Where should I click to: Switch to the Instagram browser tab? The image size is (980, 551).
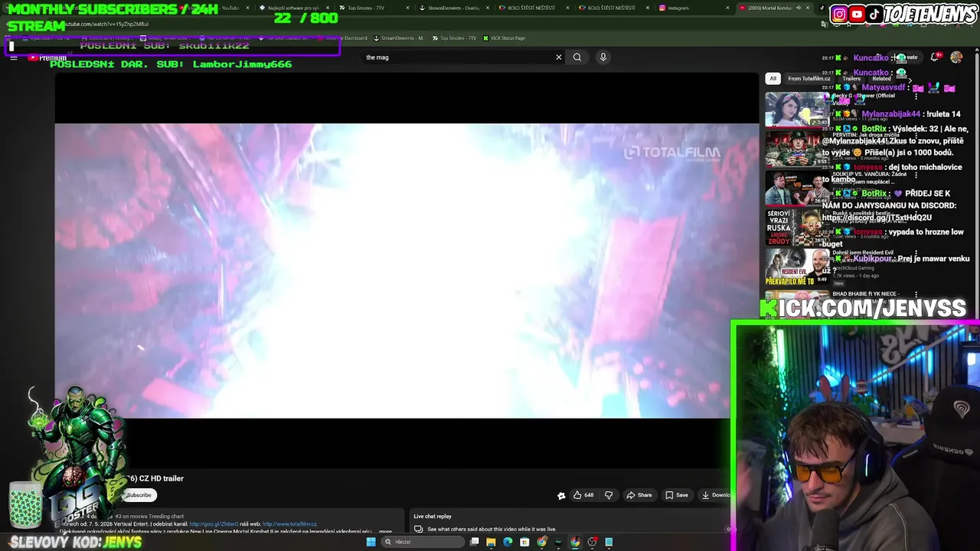[x=678, y=8]
